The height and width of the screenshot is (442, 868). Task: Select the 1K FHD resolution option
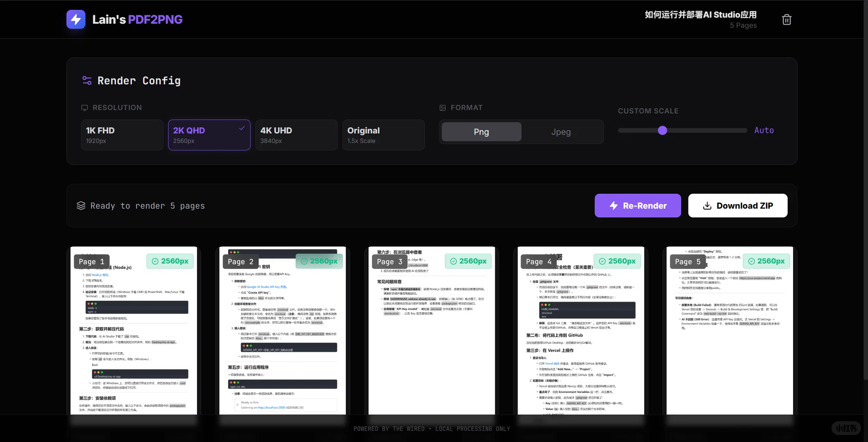point(122,135)
